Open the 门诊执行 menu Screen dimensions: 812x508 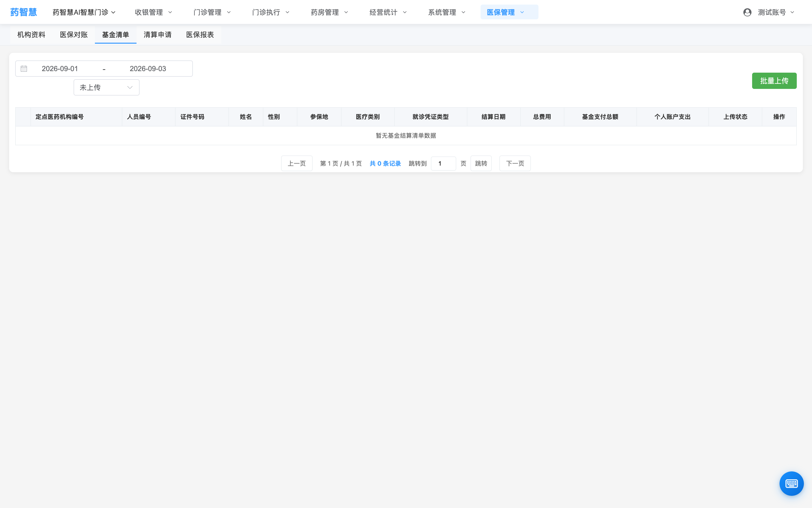(x=271, y=12)
